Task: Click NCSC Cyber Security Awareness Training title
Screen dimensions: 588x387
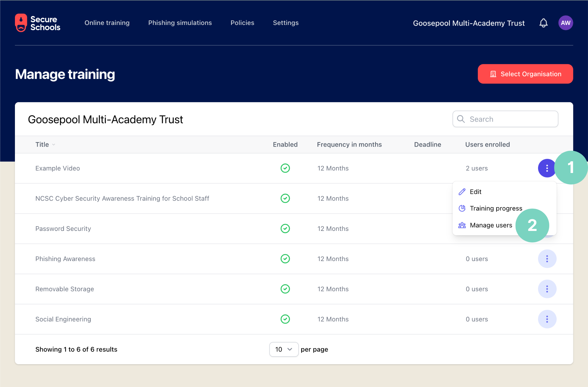Action: [122, 199]
